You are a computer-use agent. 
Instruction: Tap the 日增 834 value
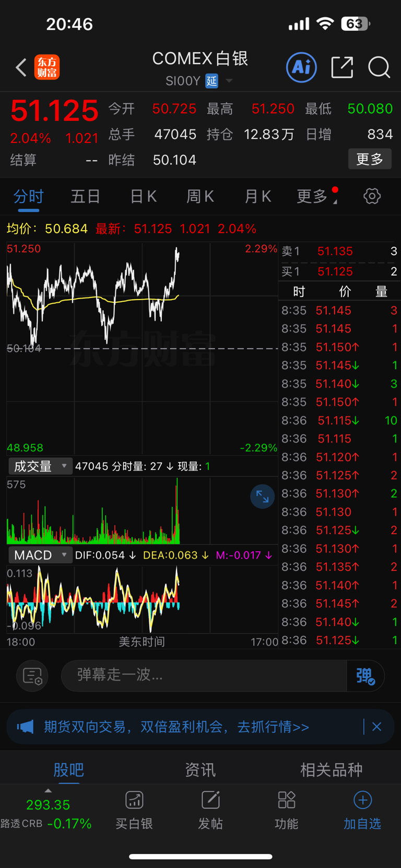[380, 135]
